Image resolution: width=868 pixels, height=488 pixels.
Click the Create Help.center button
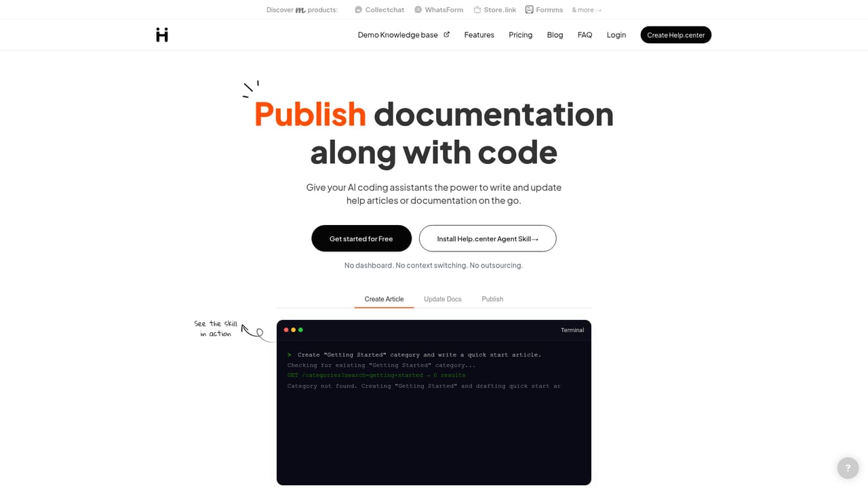pyautogui.click(x=676, y=35)
